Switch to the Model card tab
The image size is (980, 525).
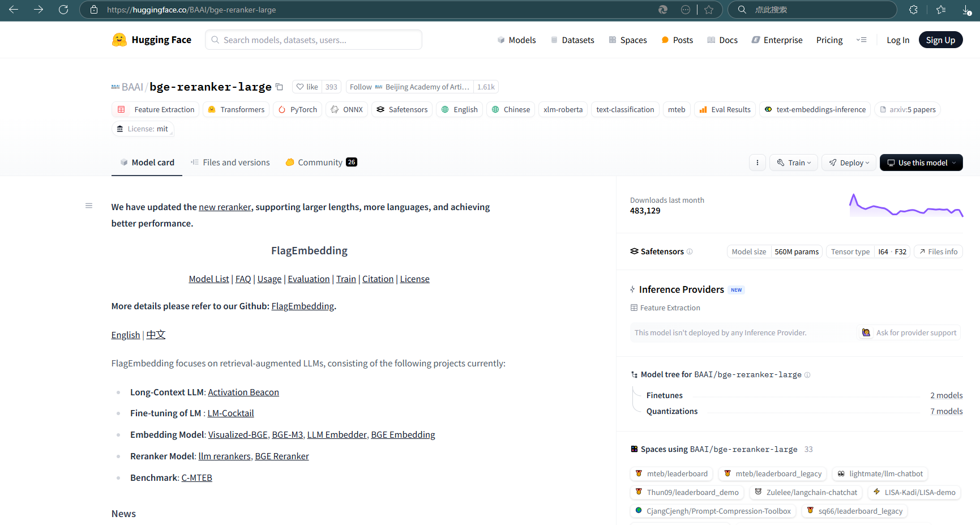[147, 163]
